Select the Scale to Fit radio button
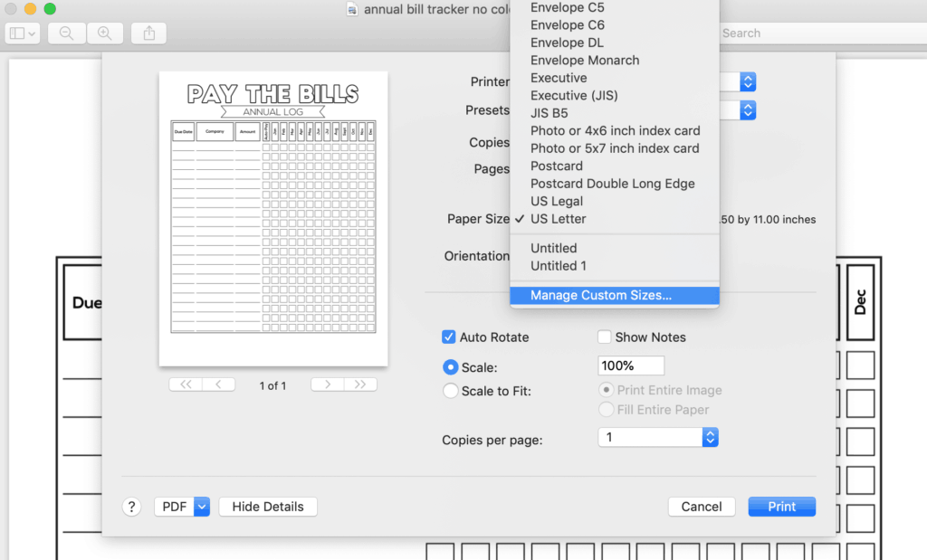Viewport: 927px width, 560px height. point(451,391)
